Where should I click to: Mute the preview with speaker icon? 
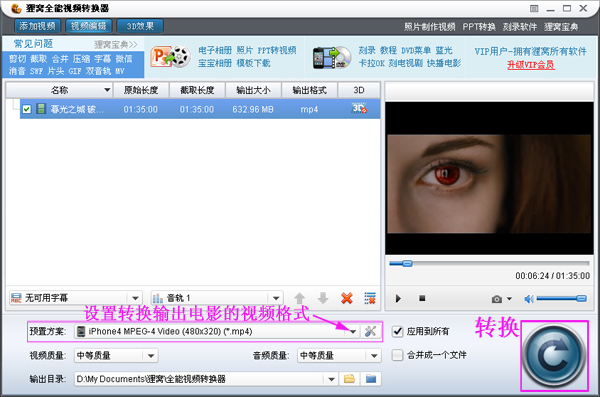click(x=529, y=299)
